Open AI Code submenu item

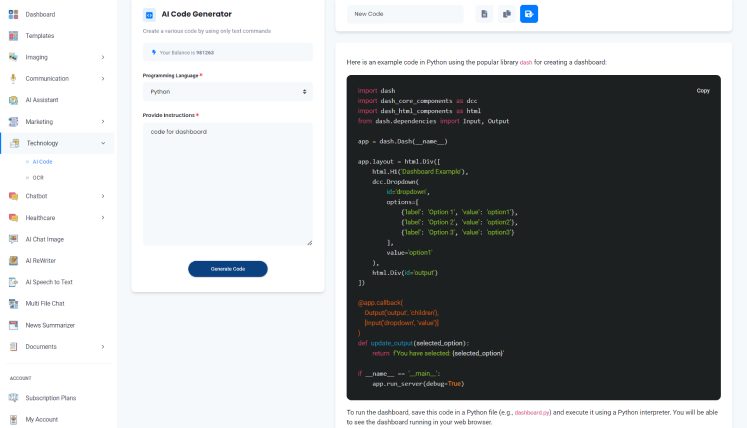click(42, 162)
